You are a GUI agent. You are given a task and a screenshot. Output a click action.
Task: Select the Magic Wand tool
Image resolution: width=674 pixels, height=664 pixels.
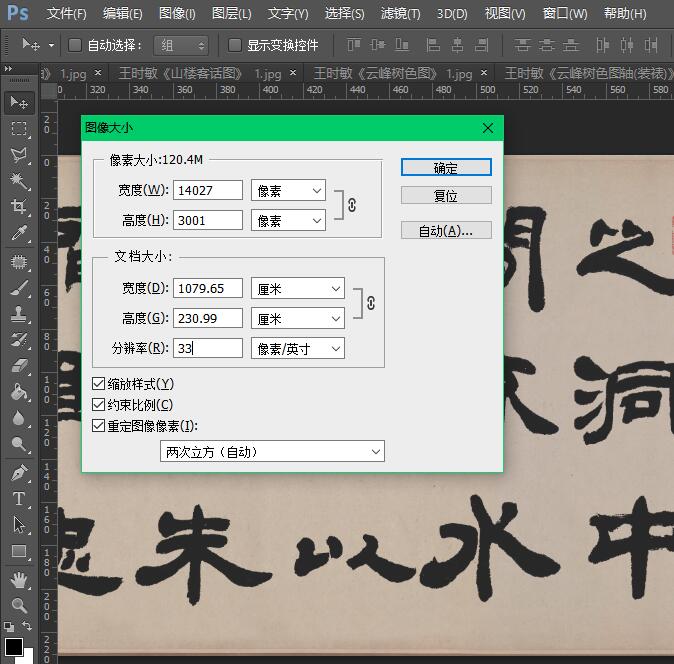click(x=18, y=181)
